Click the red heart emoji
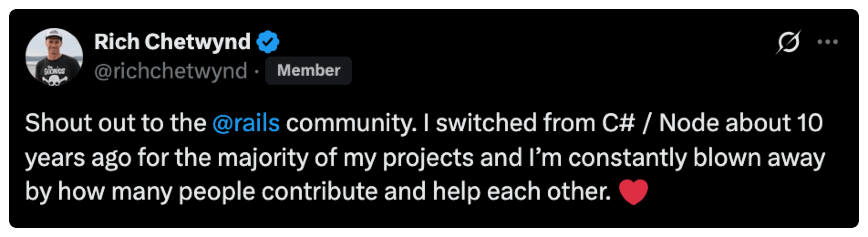This screenshot has width=868, height=237. [634, 192]
